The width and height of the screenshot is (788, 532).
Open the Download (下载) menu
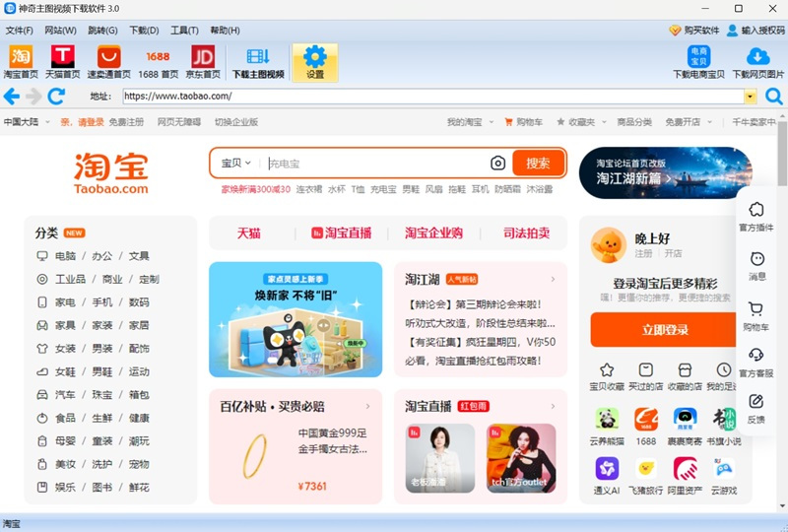144,31
